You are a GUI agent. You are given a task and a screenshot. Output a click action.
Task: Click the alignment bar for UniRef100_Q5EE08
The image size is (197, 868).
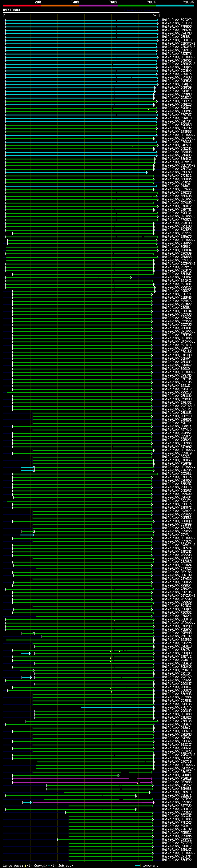coord(76,172)
